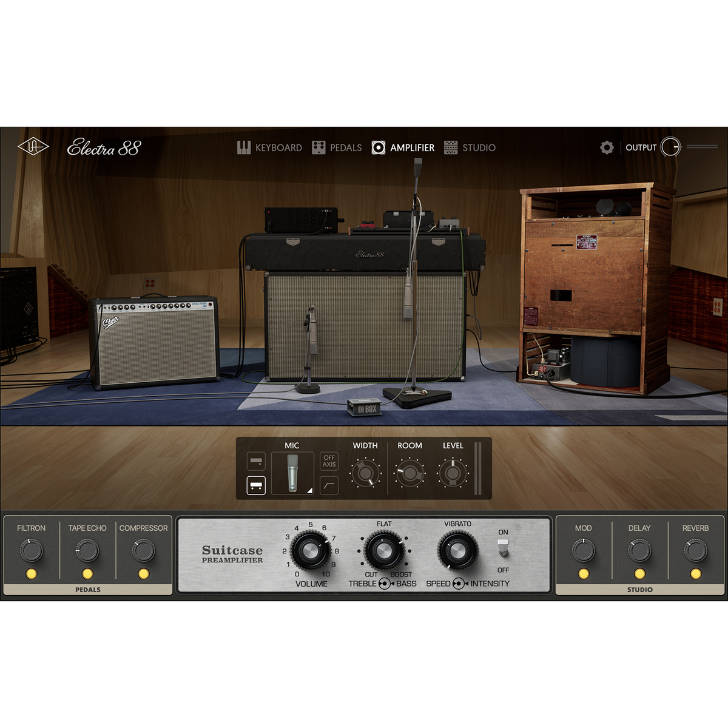
Task: Click the Room knob in mic panel
Action: click(409, 473)
